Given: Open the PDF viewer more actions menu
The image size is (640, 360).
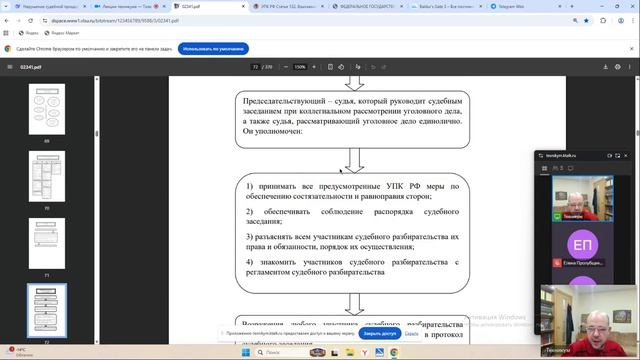Looking at the screenshot, I should point(629,67).
